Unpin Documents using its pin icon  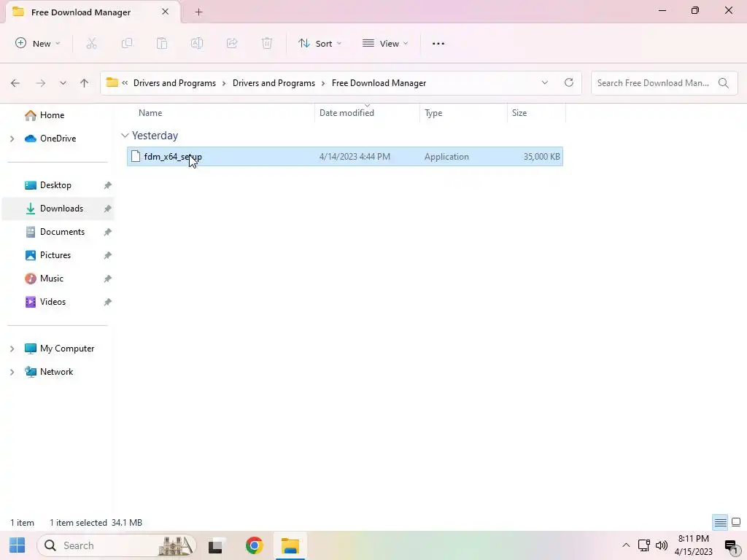coord(108,232)
